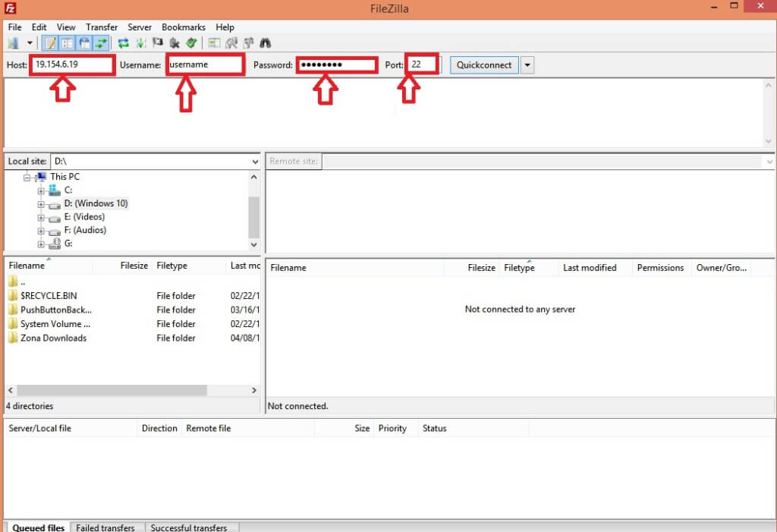Sort local files by Filesize column
The image size is (777, 532).
[x=134, y=266]
